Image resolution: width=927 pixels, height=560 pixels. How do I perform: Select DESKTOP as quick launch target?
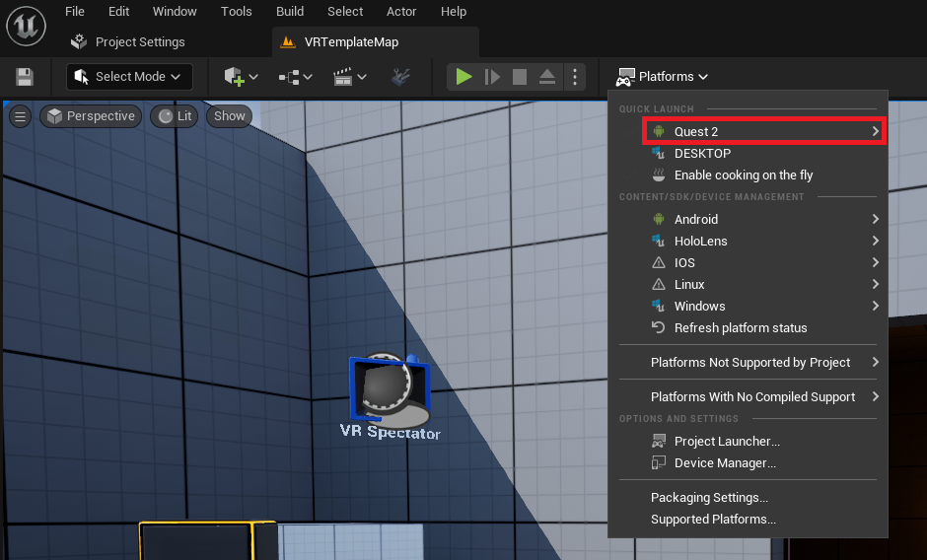[748, 153]
